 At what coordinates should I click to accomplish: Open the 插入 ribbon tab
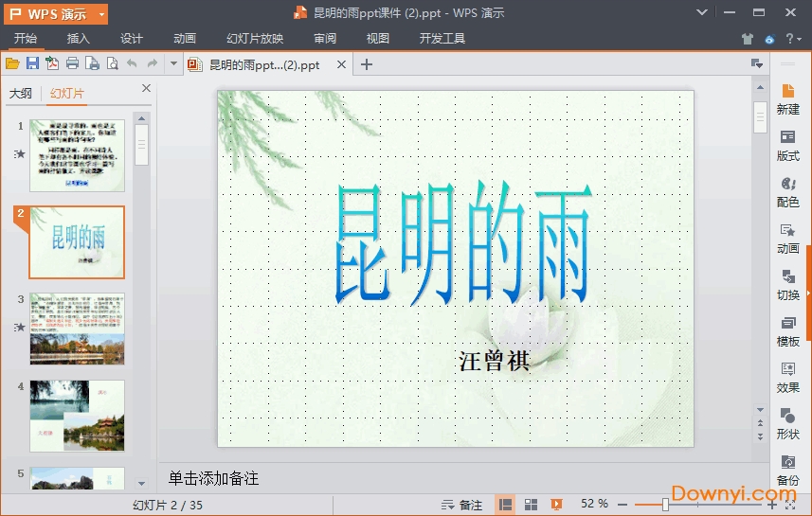[79, 38]
